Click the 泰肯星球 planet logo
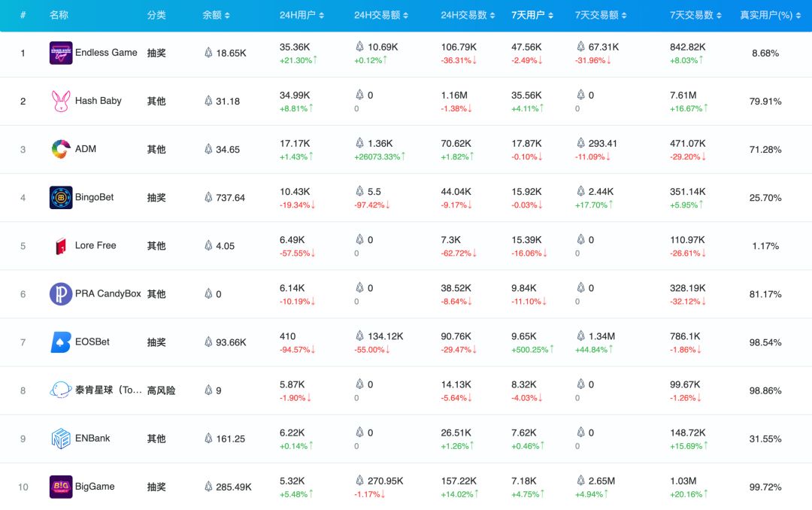This screenshot has height=510, width=812. click(61, 390)
